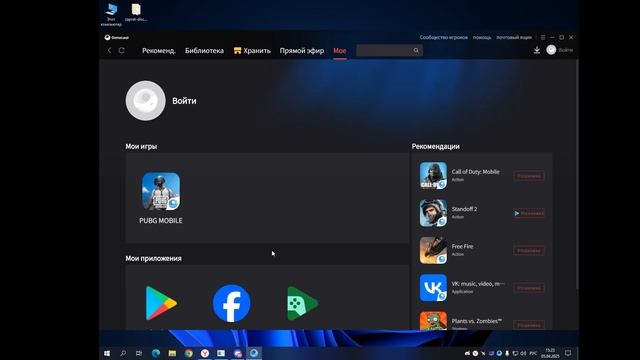Screen dimensions: 640x360
Task: Select the This Computer desktop icon
Action: pos(111,15)
